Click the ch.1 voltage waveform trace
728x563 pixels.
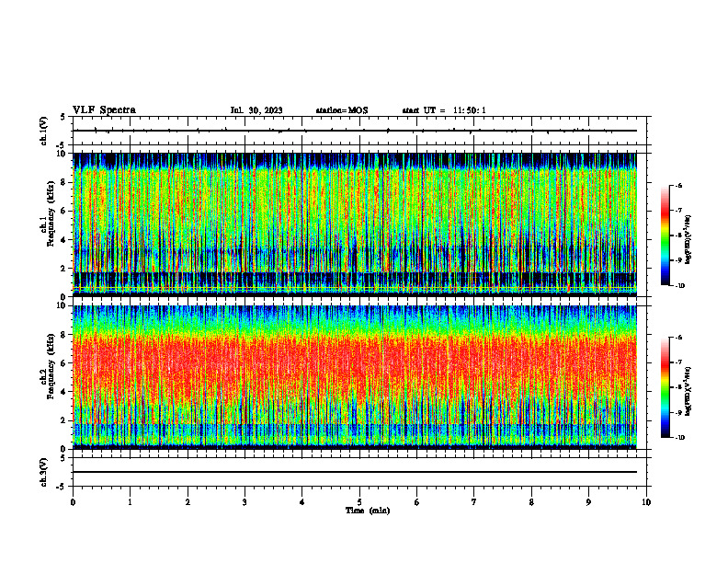(355, 131)
